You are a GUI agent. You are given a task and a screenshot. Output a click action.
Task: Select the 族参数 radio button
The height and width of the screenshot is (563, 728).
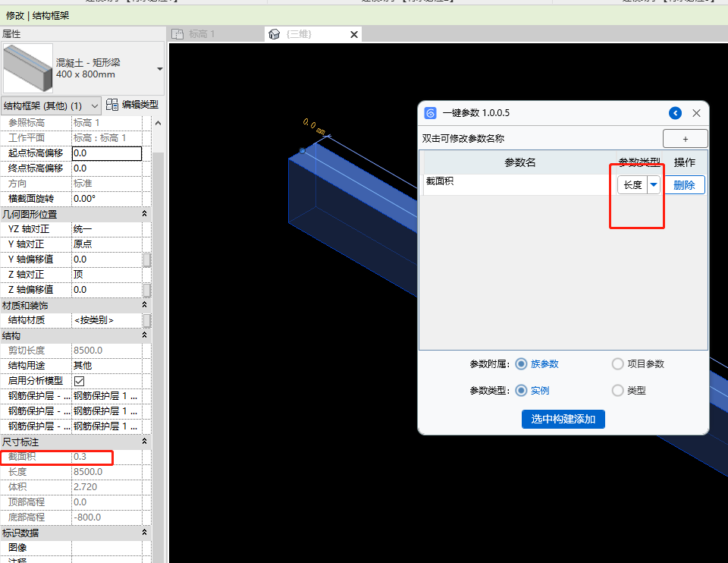click(x=521, y=364)
